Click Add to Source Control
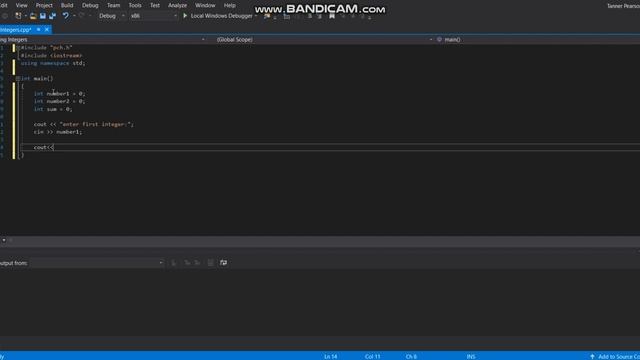Image resolution: width=640 pixels, height=360 pixels. pos(615,356)
